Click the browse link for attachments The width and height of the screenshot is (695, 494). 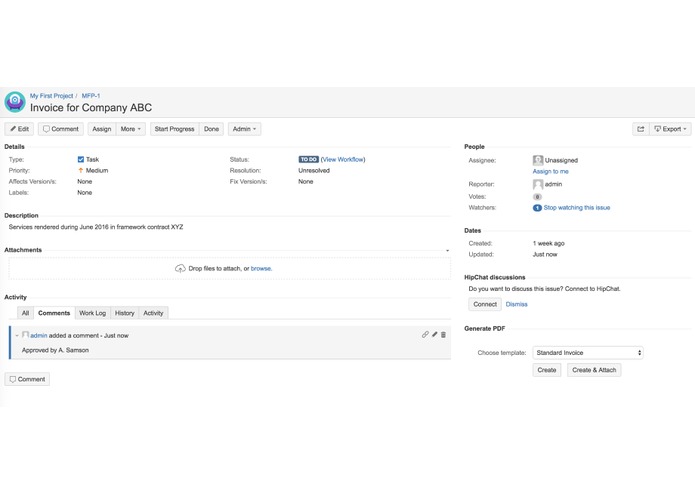[261, 268]
